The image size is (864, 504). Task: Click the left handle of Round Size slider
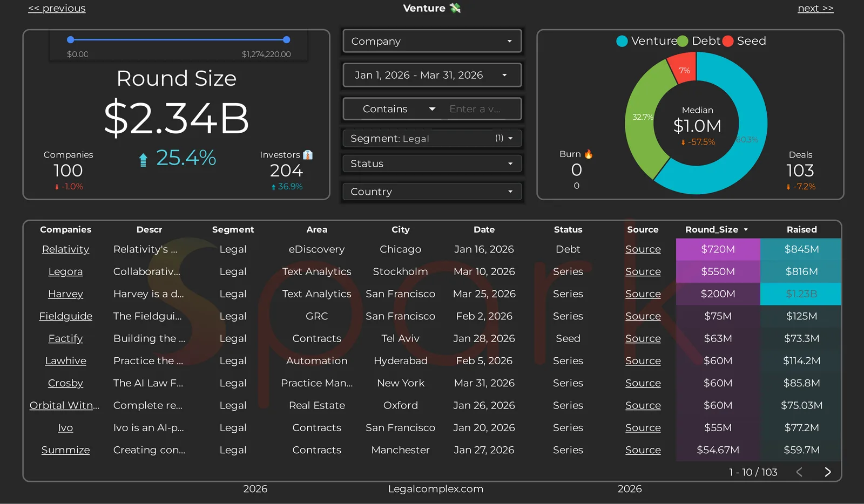point(71,39)
